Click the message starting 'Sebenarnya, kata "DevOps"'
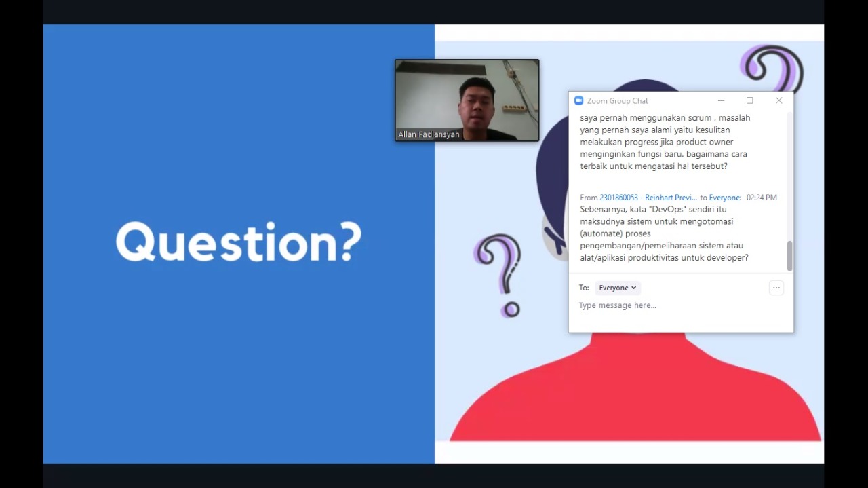The height and width of the screenshot is (488, 868). click(x=665, y=233)
